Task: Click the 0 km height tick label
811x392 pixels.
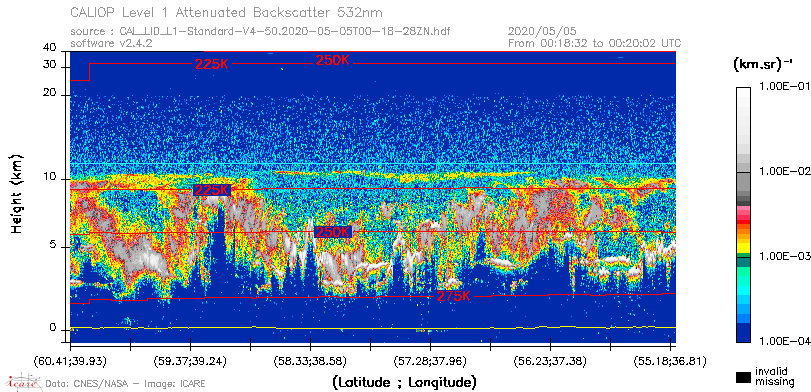Action: click(53, 328)
